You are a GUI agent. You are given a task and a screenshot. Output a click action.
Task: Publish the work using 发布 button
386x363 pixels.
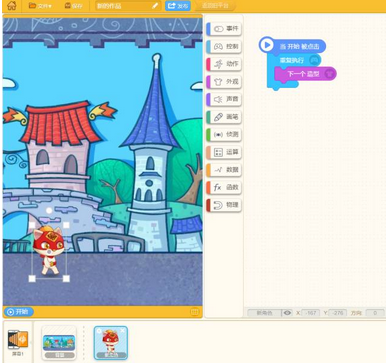(x=178, y=6)
